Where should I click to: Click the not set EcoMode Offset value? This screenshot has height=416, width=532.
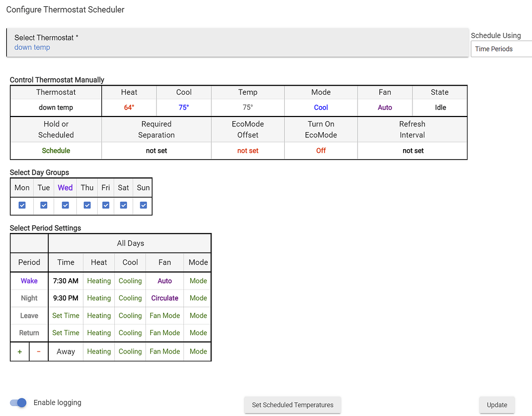point(248,151)
